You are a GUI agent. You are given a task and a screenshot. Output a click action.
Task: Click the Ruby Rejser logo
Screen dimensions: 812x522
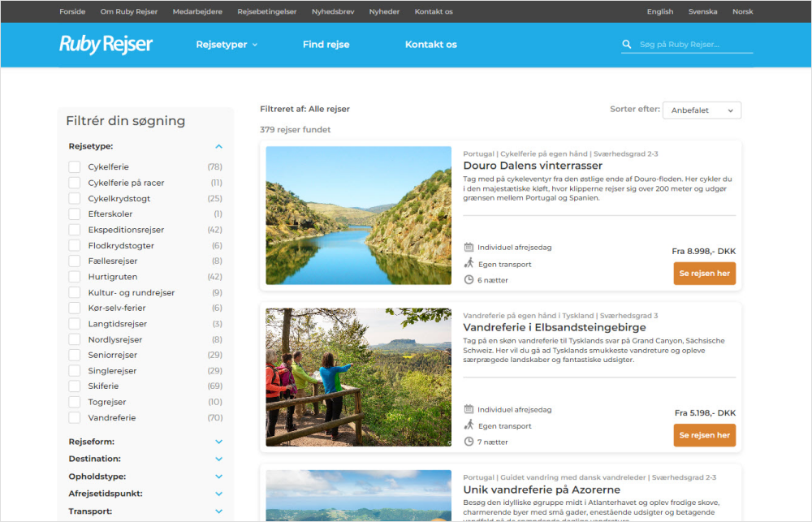click(x=106, y=45)
